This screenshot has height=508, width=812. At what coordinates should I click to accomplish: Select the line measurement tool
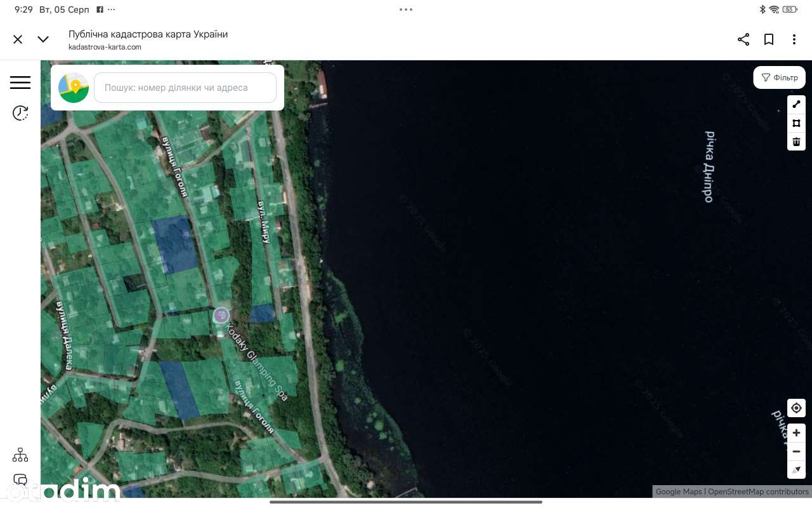pyautogui.click(x=796, y=105)
